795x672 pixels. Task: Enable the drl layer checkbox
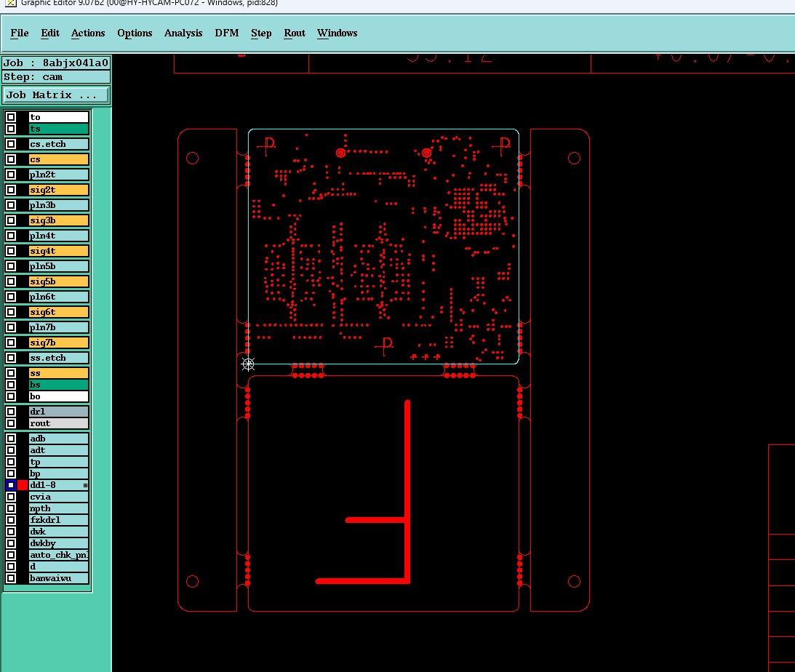pyautogui.click(x=11, y=412)
